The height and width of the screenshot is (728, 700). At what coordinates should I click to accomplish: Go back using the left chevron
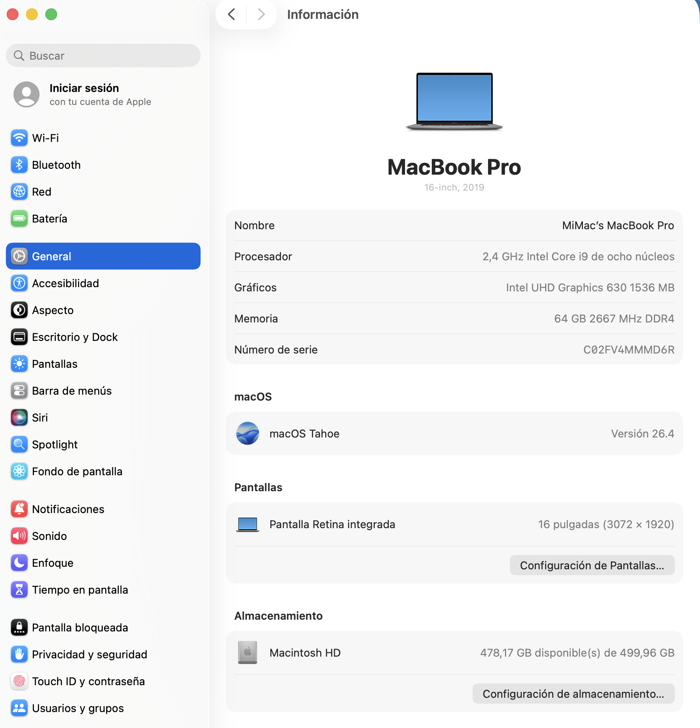[232, 15]
